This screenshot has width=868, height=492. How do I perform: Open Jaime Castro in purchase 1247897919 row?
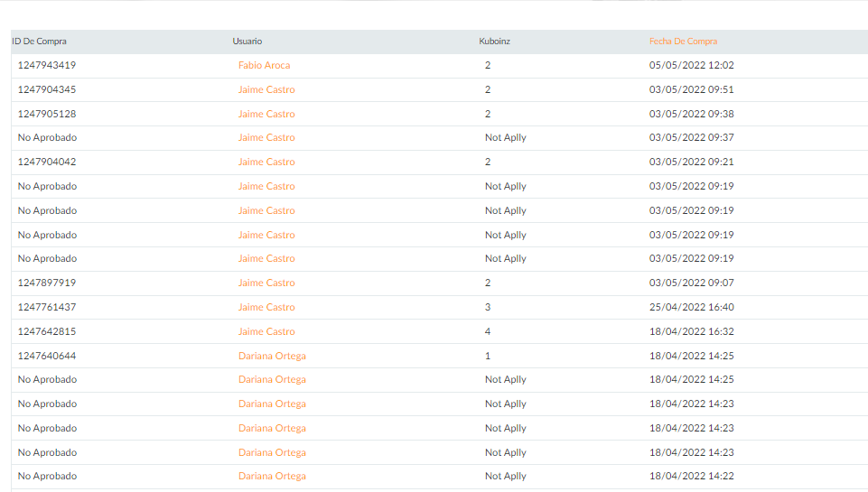pyautogui.click(x=266, y=283)
